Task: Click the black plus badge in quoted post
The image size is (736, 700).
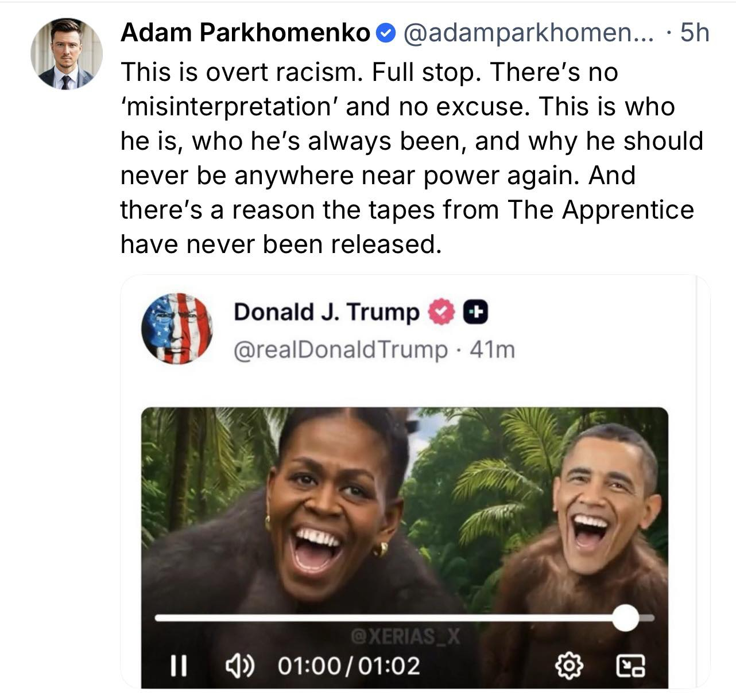Action: [x=475, y=312]
